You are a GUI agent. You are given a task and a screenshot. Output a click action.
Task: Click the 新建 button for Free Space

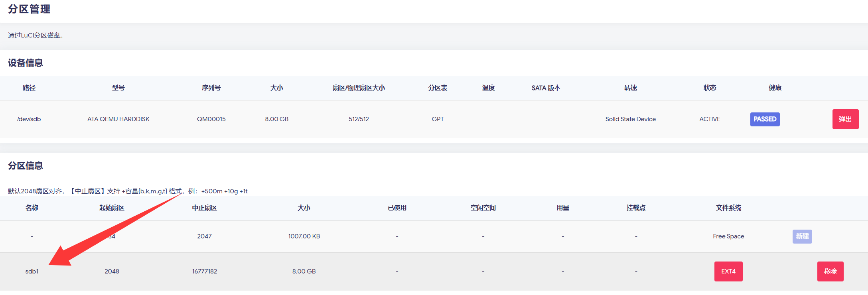pos(802,236)
